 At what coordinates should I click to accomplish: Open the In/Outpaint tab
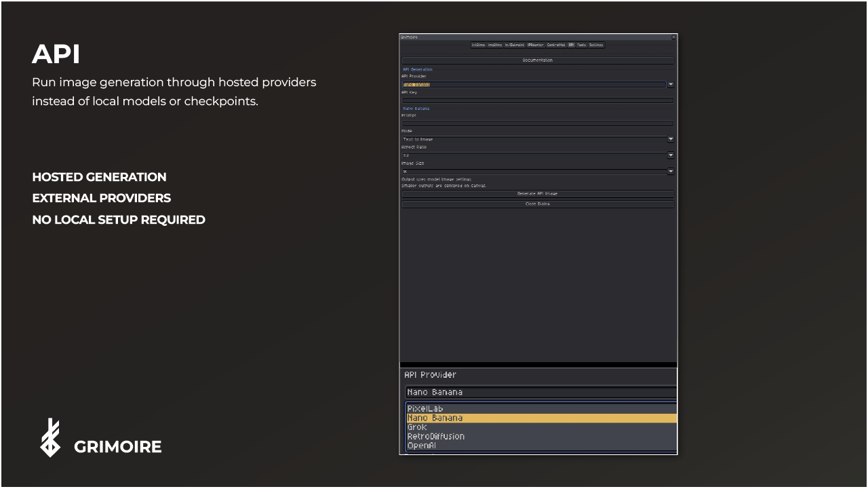click(x=515, y=45)
